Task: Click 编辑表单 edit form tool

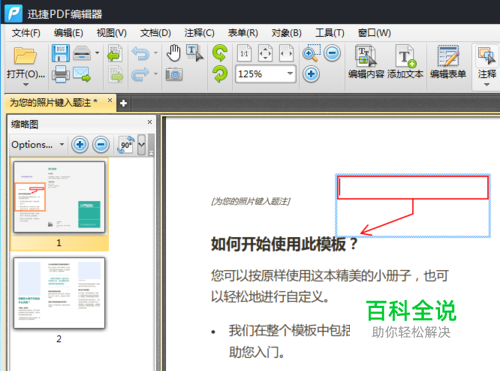Action: [x=448, y=62]
